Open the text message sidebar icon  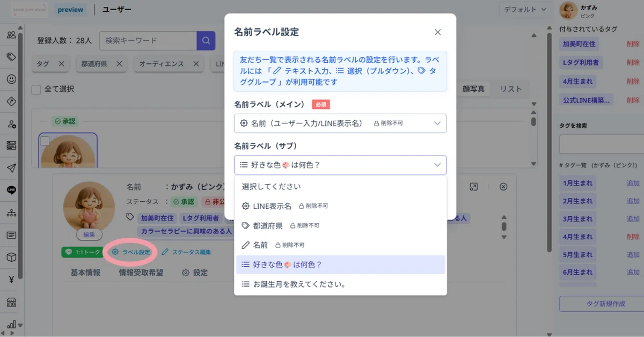pos(11,235)
